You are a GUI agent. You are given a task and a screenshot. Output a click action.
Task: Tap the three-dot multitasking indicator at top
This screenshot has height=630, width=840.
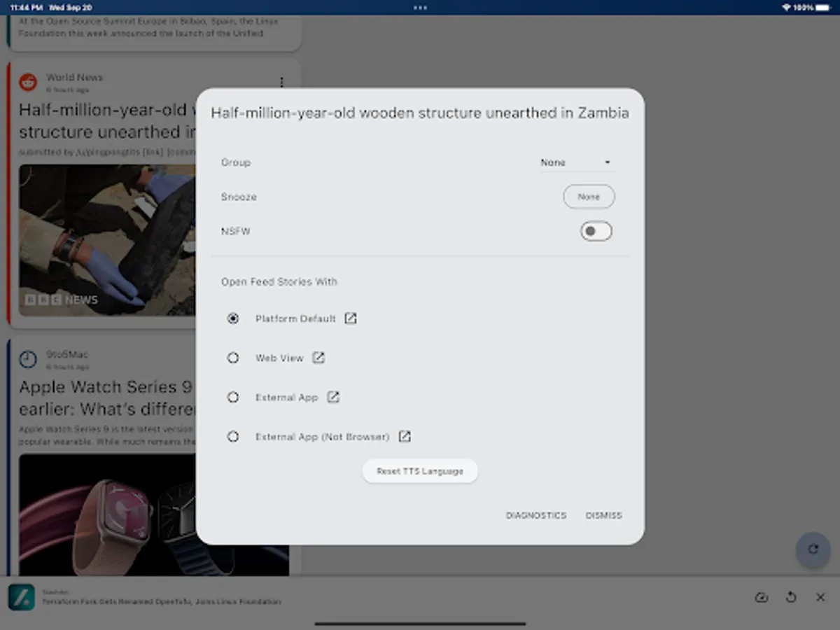(420, 8)
